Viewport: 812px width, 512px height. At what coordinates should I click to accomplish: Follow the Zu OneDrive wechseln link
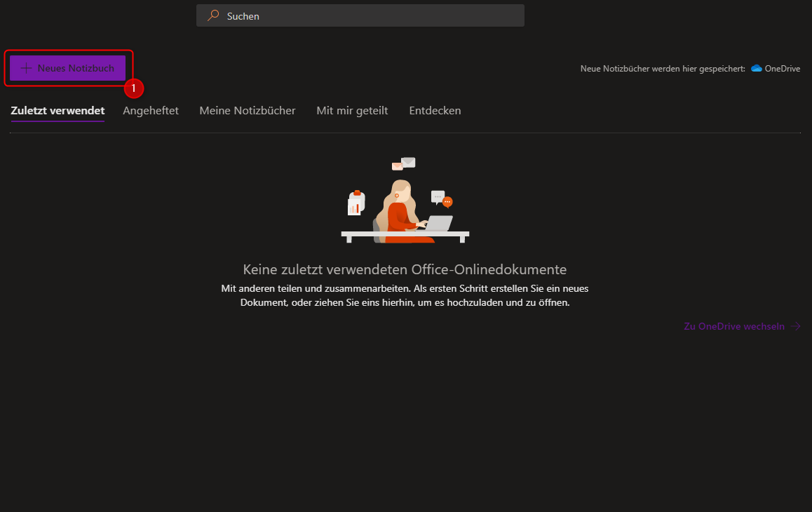734,326
